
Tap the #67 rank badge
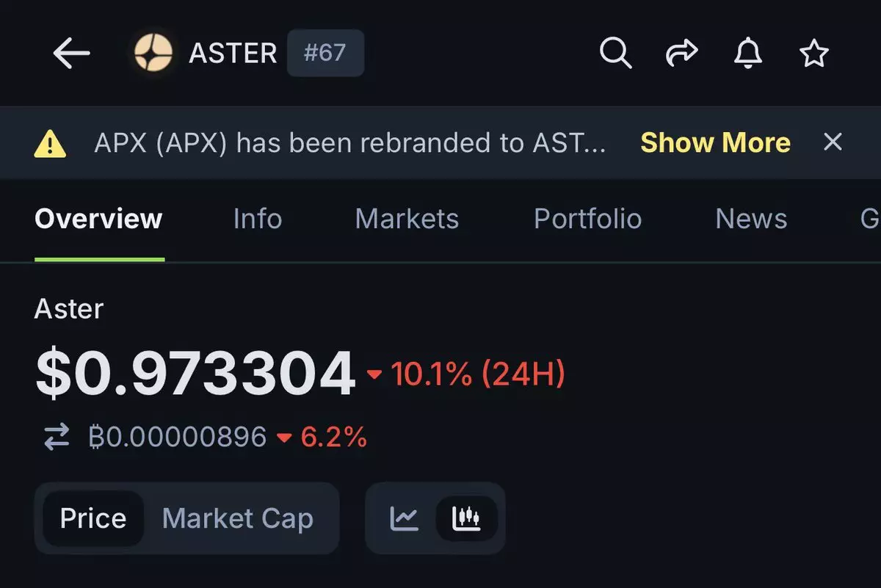(325, 53)
